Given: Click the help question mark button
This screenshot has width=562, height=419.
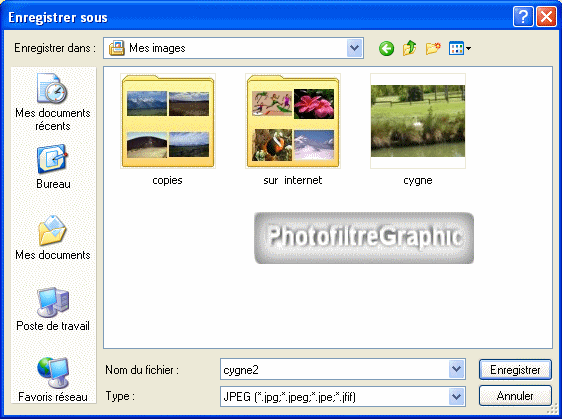Looking at the screenshot, I should coord(523,16).
